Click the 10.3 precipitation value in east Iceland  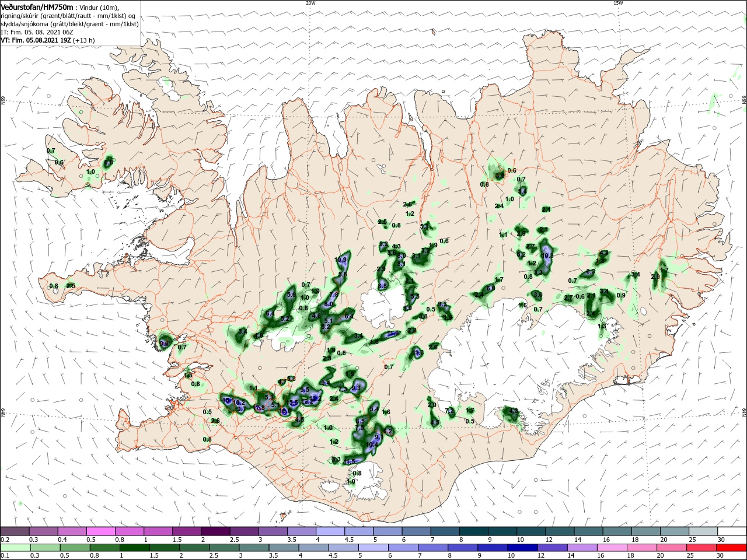547,256
